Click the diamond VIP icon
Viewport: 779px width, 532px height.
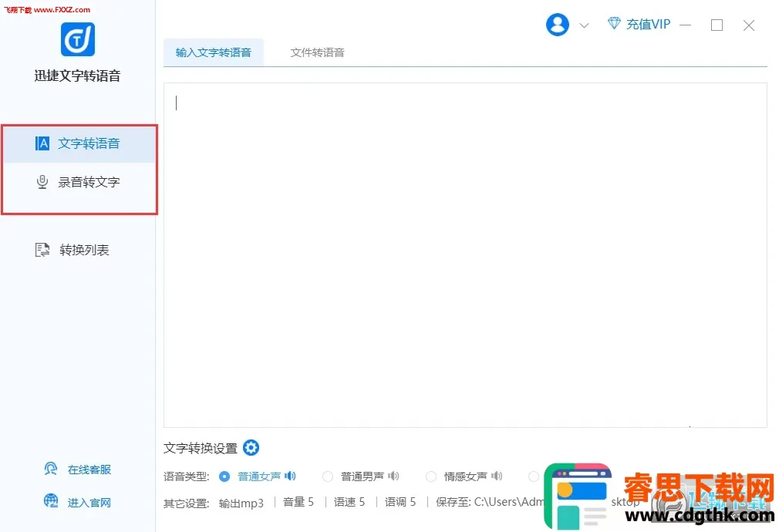(614, 24)
